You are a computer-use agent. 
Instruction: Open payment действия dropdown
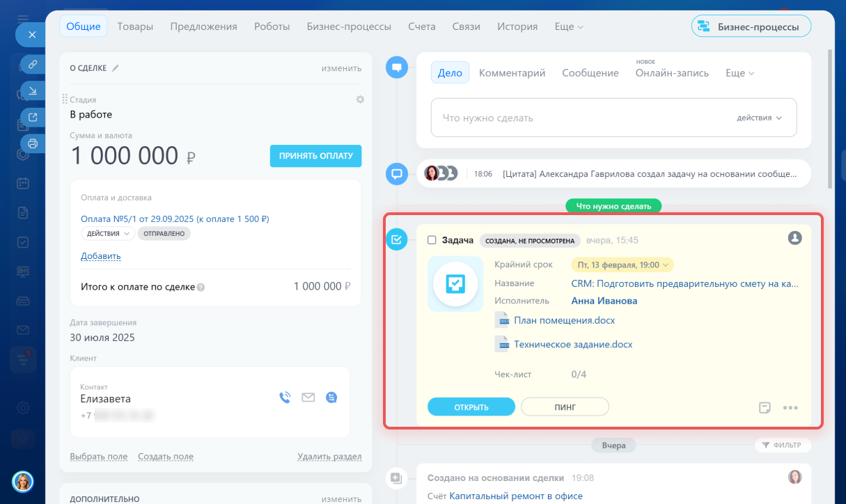tap(107, 234)
